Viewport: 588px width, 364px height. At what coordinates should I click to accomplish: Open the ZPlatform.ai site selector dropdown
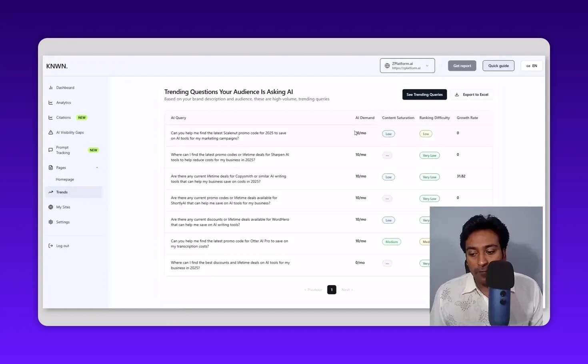407,65
